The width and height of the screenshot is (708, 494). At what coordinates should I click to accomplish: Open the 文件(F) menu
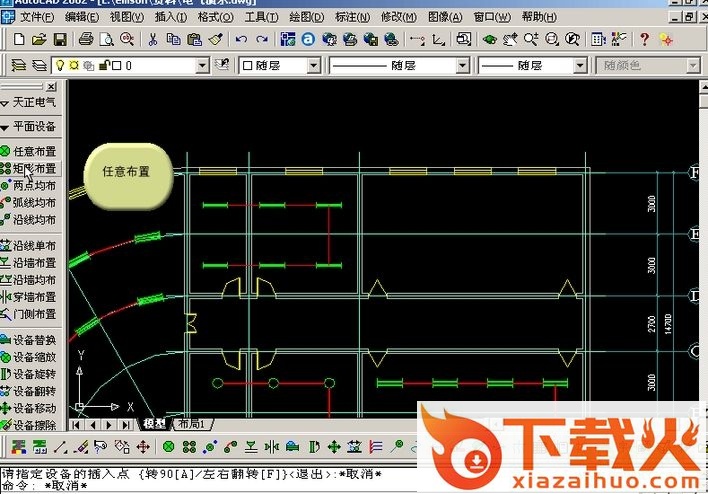[37, 17]
